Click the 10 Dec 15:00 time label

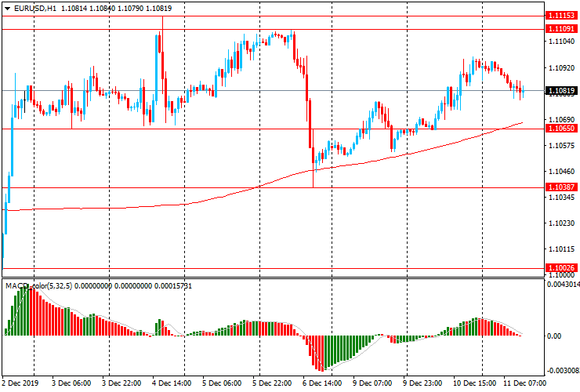[473, 384]
